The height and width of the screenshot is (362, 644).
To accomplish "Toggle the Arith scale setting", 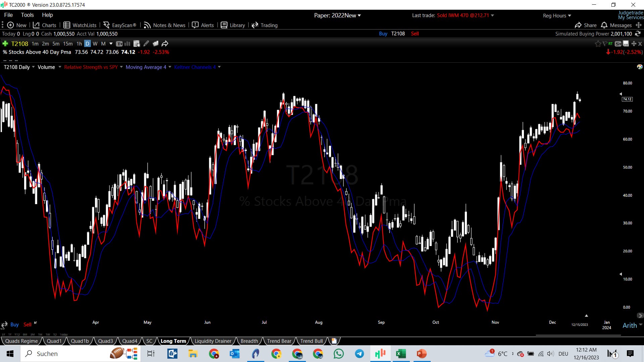I will point(630,325).
